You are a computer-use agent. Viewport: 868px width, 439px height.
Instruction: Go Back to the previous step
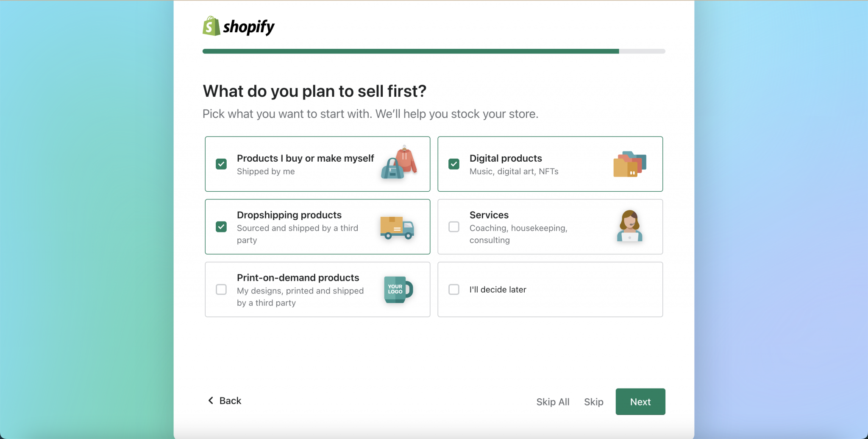(x=230, y=401)
